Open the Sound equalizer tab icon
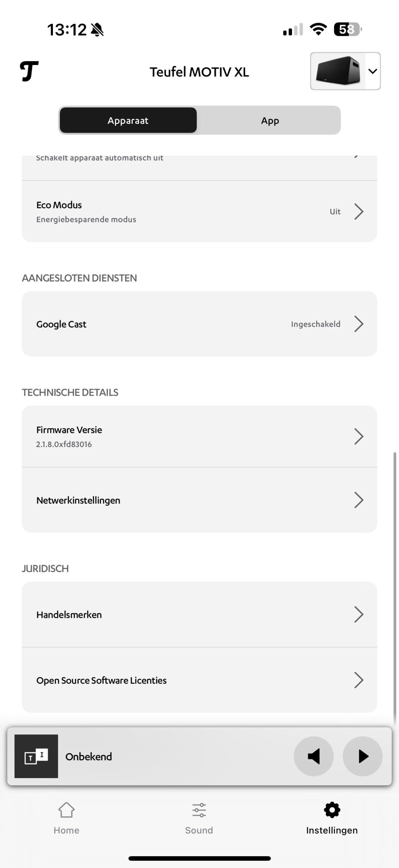Viewport: 399px width, 868px height. [199, 810]
